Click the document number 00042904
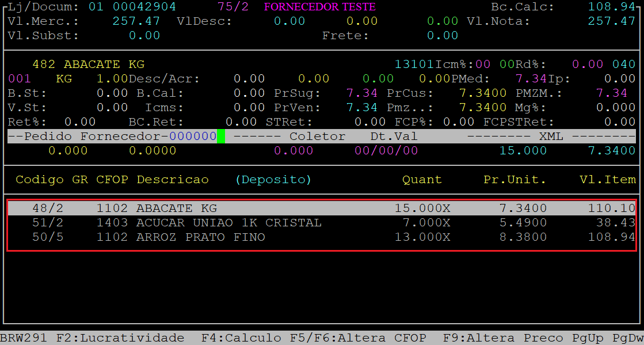Screen dimensions: 644x345 (144, 7)
